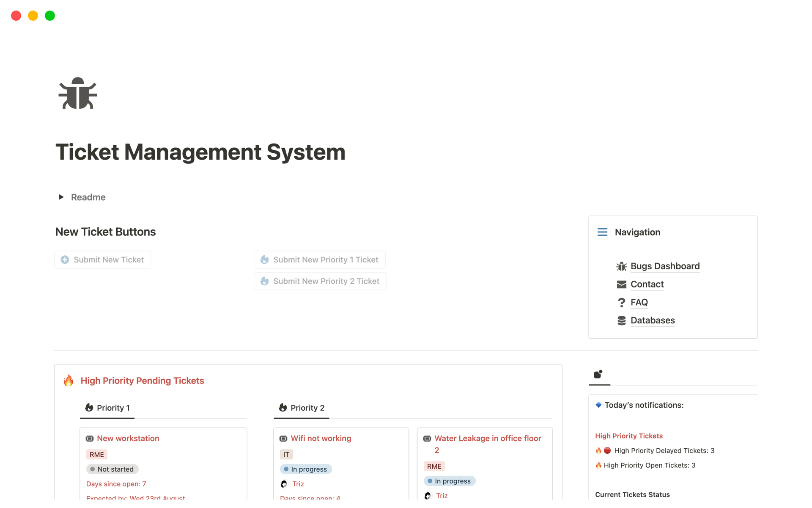The height and width of the screenshot is (508, 812).
Task: Click the Not started status tag
Action: click(x=112, y=469)
